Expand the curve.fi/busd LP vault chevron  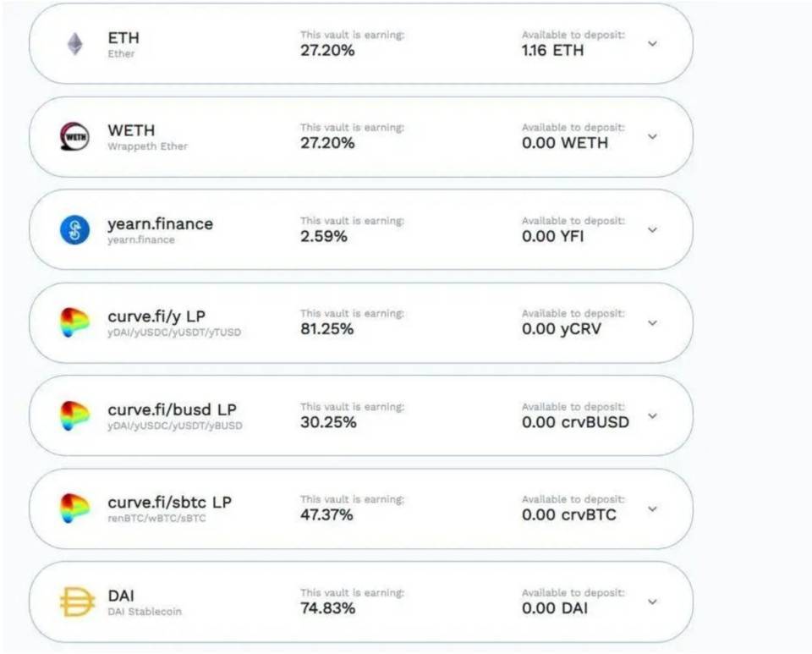click(652, 415)
